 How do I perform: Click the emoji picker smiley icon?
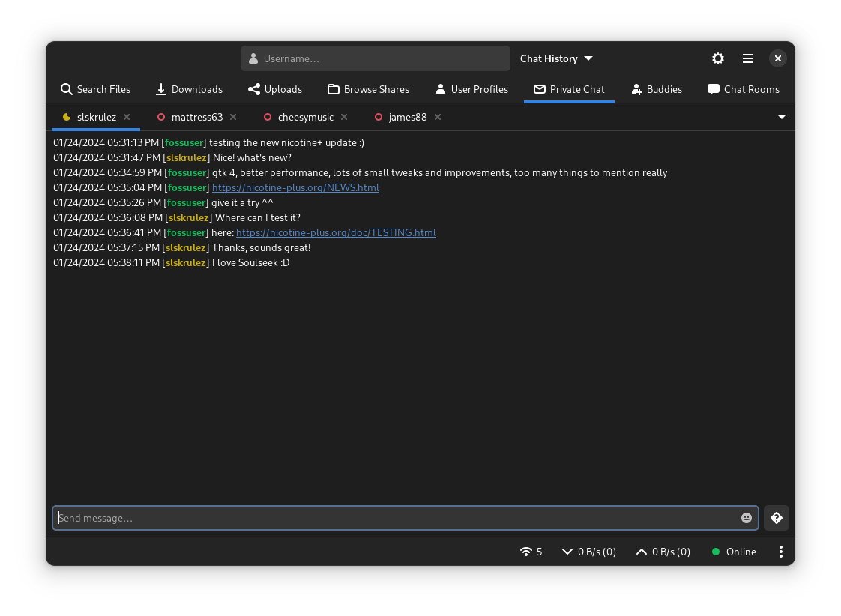click(746, 518)
